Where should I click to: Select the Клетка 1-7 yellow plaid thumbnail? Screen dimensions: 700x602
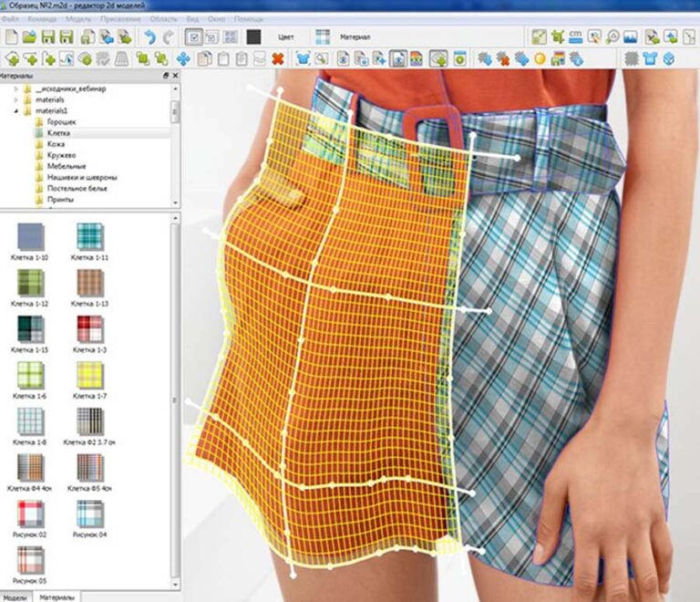click(x=90, y=375)
